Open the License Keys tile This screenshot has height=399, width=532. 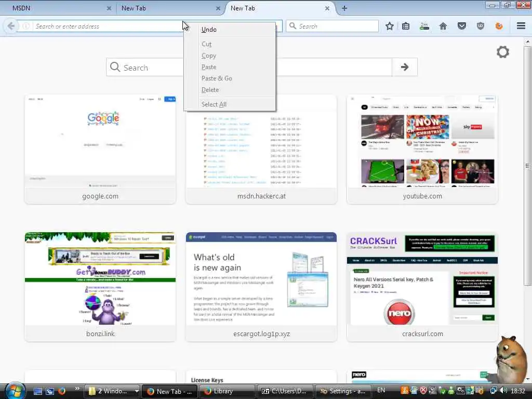tap(261, 377)
